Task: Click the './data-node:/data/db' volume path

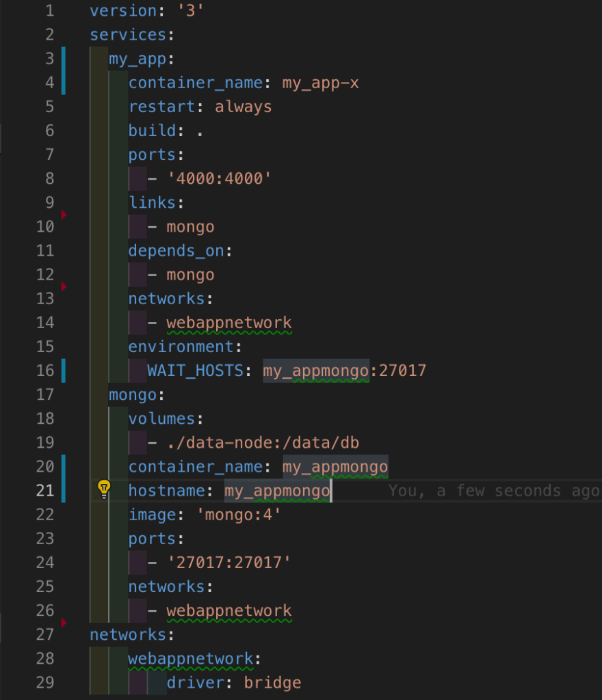Action: [263, 443]
